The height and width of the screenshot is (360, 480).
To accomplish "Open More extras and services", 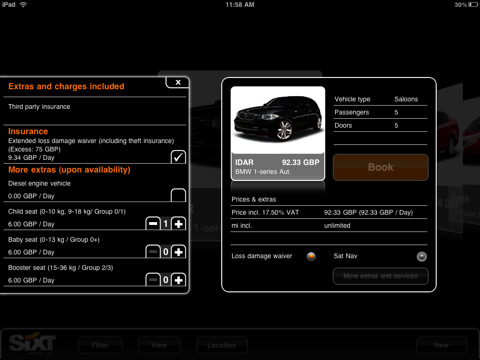I will pos(380,276).
